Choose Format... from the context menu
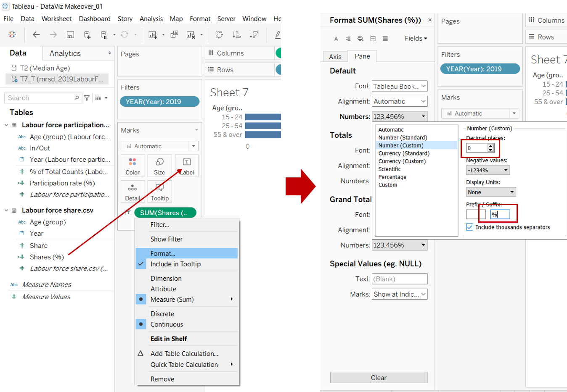 tap(163, 253)
